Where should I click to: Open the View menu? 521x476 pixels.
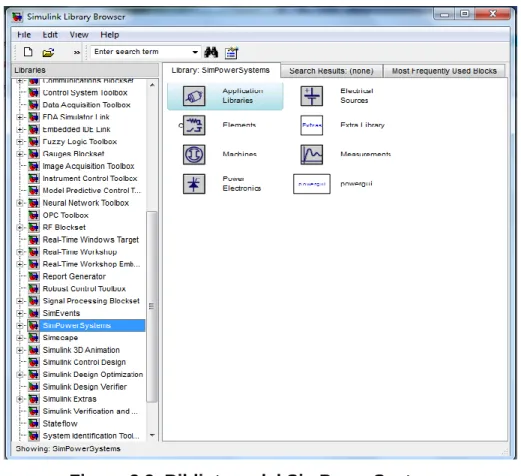point(79,35)
